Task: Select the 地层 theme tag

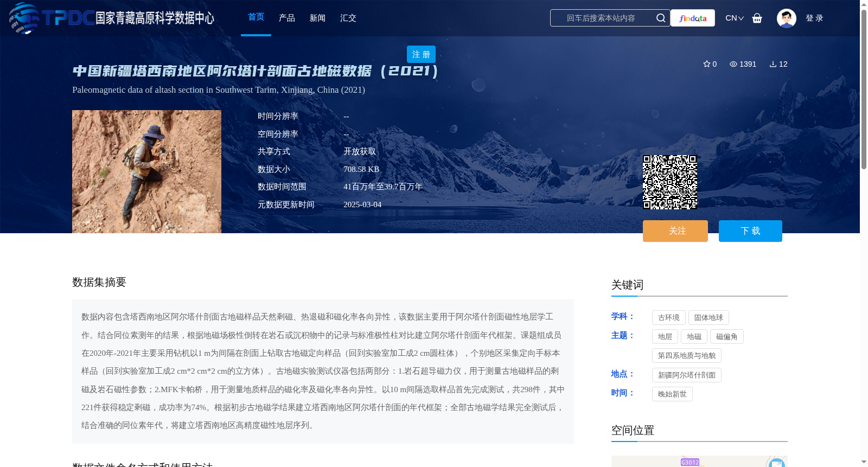Action: coord(665,337)
